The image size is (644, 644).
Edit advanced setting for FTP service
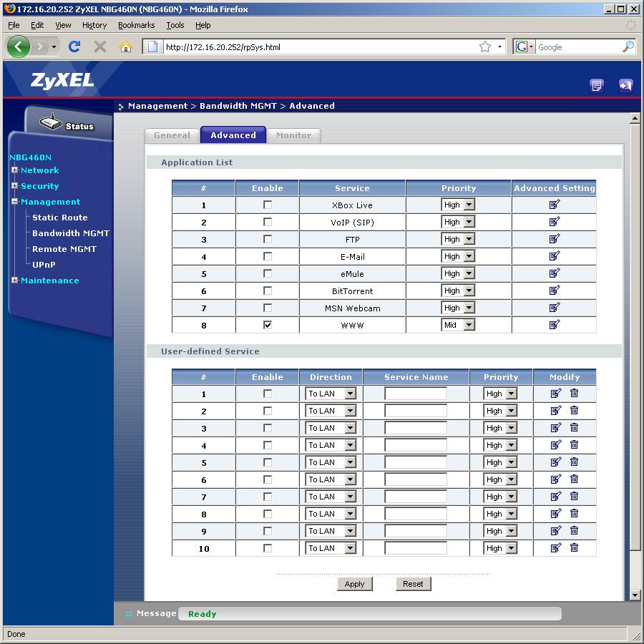555,239
